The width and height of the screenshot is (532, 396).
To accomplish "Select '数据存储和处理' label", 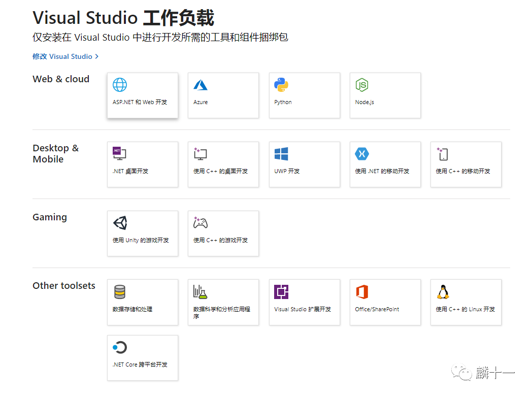I will [x=132, y=310].
